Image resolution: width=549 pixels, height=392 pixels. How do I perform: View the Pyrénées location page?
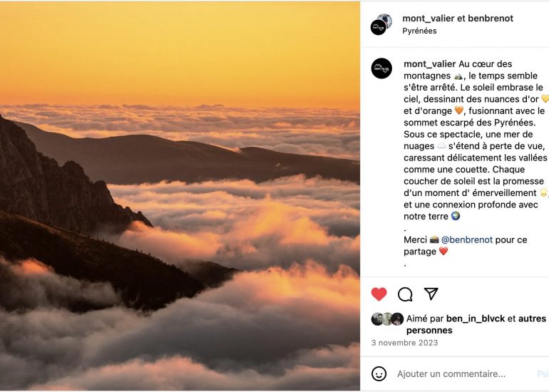(x=419, y=31)
